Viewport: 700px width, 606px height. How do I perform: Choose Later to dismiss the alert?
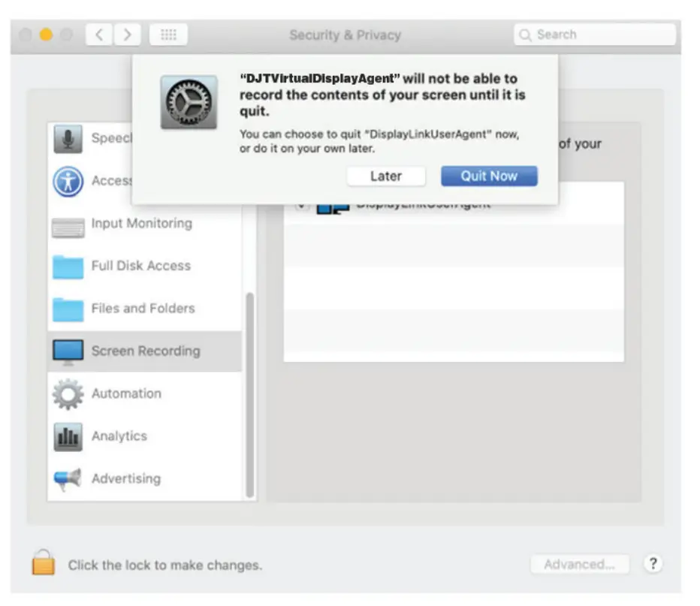tap(386, 176)
